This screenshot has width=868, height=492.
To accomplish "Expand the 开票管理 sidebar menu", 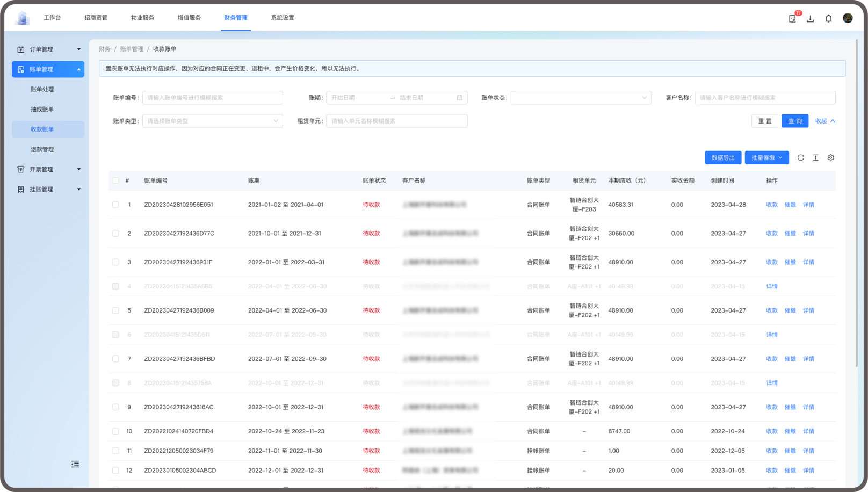I will (x=48, y=169).
